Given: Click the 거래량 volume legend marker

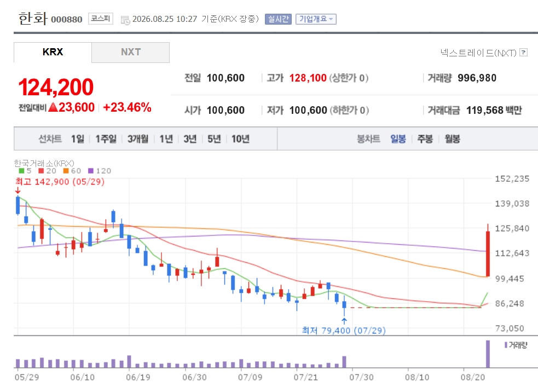Looking at the screenshot, I should [506, 345].
